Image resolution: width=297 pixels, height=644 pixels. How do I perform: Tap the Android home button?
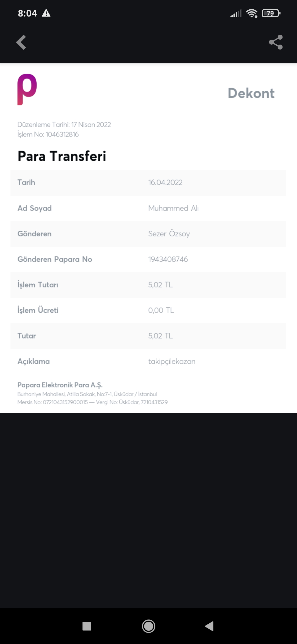[148, 626]
